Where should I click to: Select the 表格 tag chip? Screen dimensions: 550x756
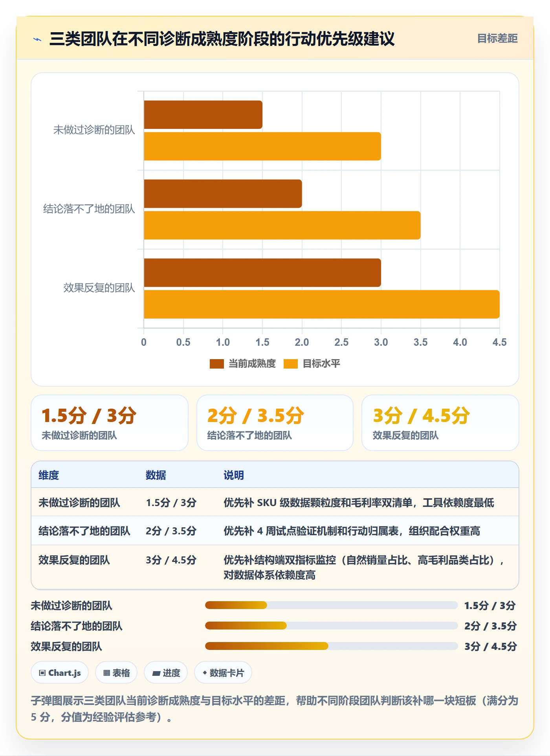click(x=116, y=673)
